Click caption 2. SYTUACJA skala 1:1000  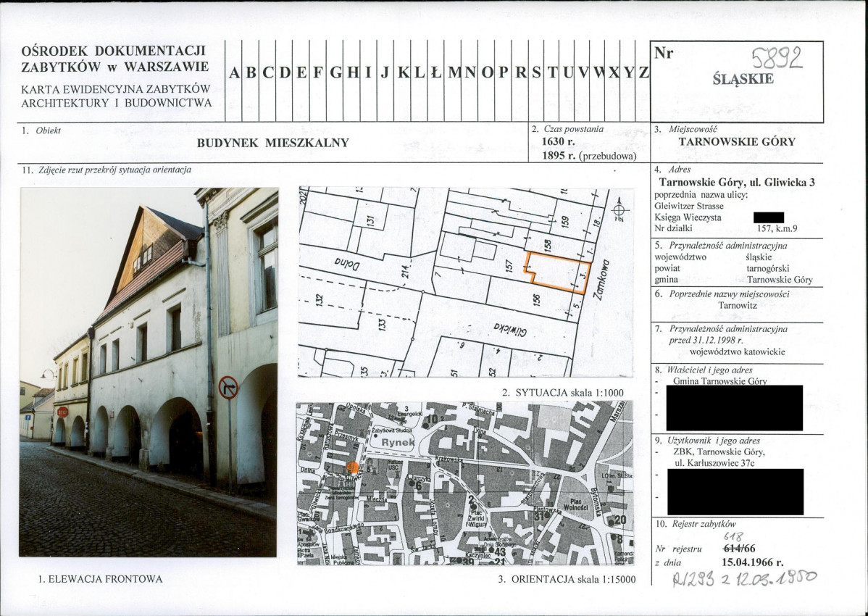tap(563, 393)
